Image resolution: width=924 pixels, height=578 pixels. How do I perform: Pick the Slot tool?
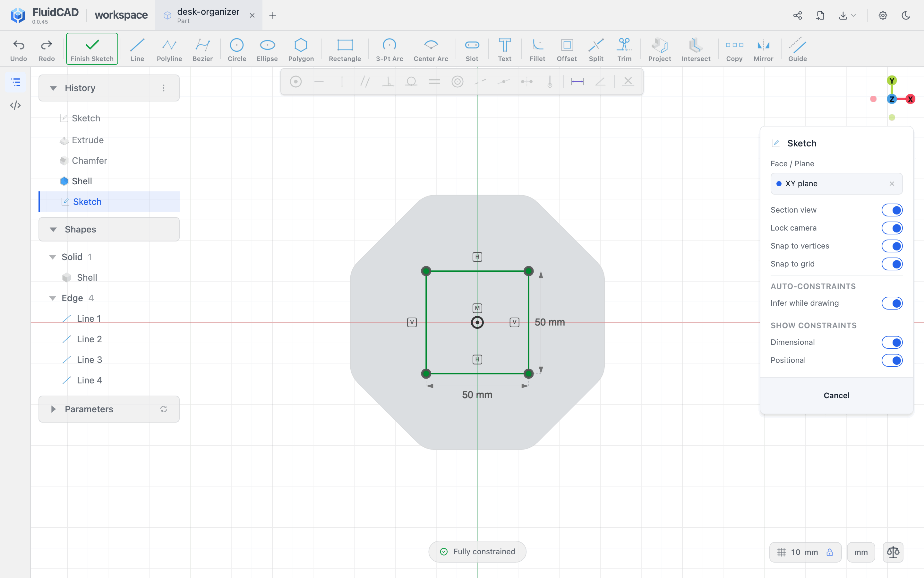point(472,49)
